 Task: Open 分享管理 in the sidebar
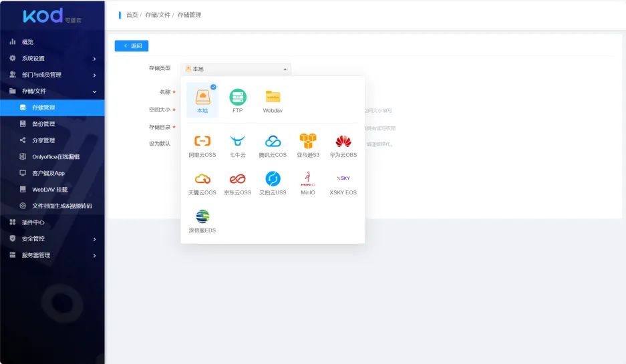[x=52, y=140]
